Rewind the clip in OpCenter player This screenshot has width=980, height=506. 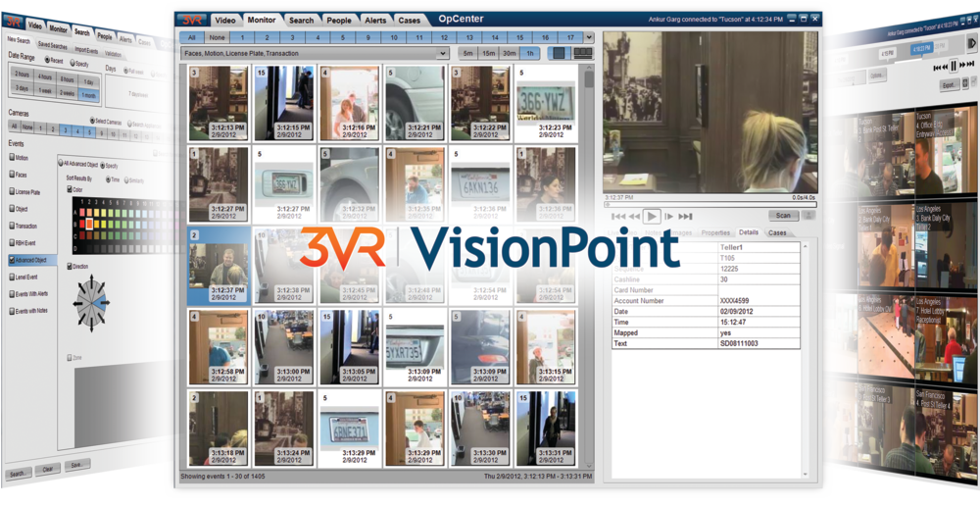pyautogui.click(x=634, y=217)
